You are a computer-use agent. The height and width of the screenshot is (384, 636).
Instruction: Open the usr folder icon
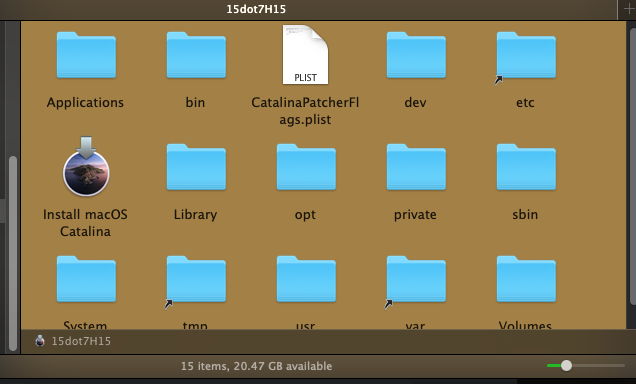click(306, 279)
